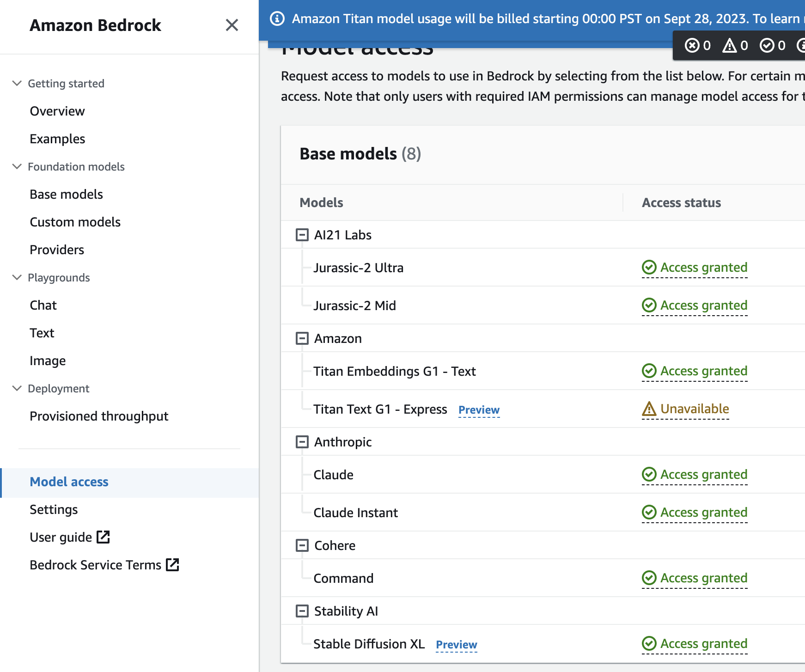This screenshot has width=805, height=672.
Task: Collapse the Stability AI model group
Action: (x=302, y=611)
